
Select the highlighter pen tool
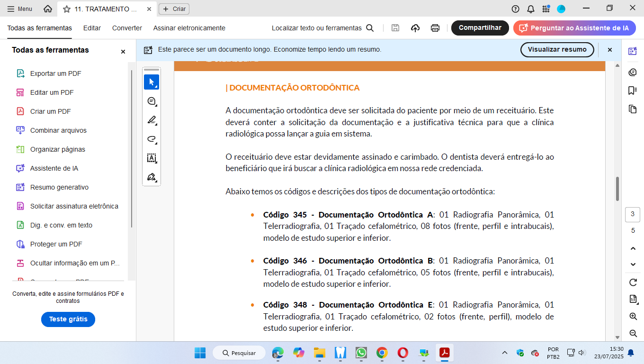click(x=152, y=120)
